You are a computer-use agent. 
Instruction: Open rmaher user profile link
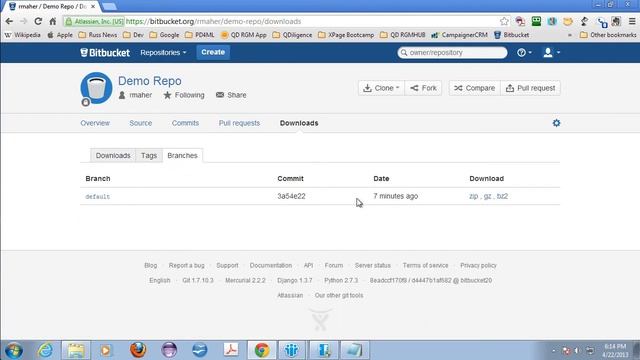pyautogui.click(x=135, y=95)
